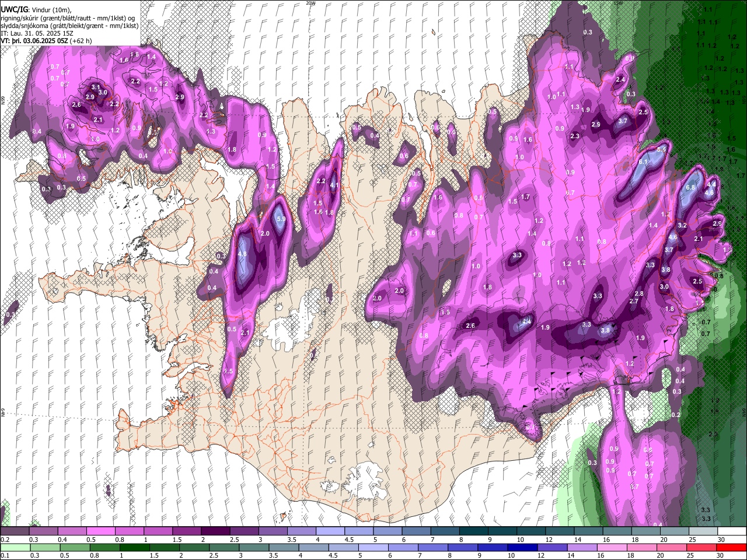Viewport: 747px width, 560px height.
Task: Click the 'VT: þri. 03.06.2025 05Z (+62 h)' line
Action: 46,41
